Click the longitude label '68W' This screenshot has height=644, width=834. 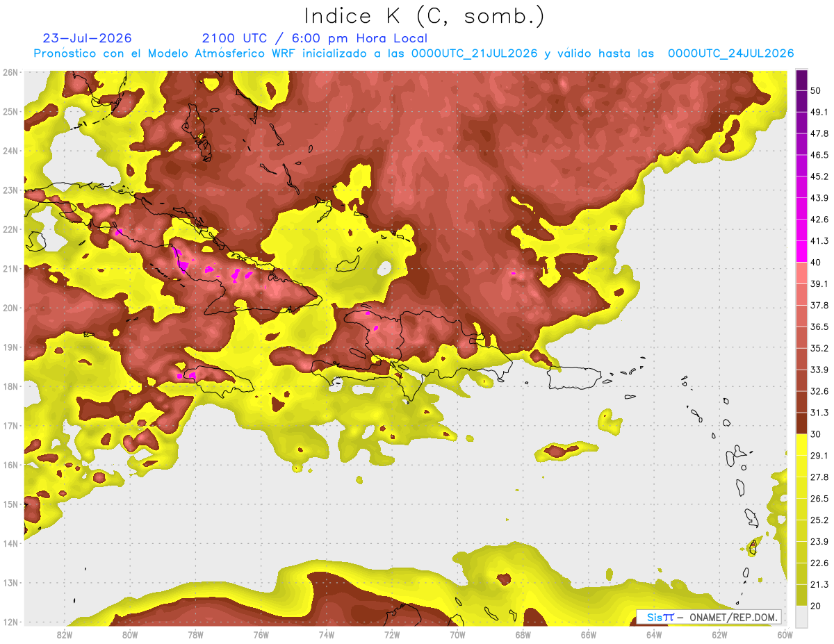(x=523, y=635)
